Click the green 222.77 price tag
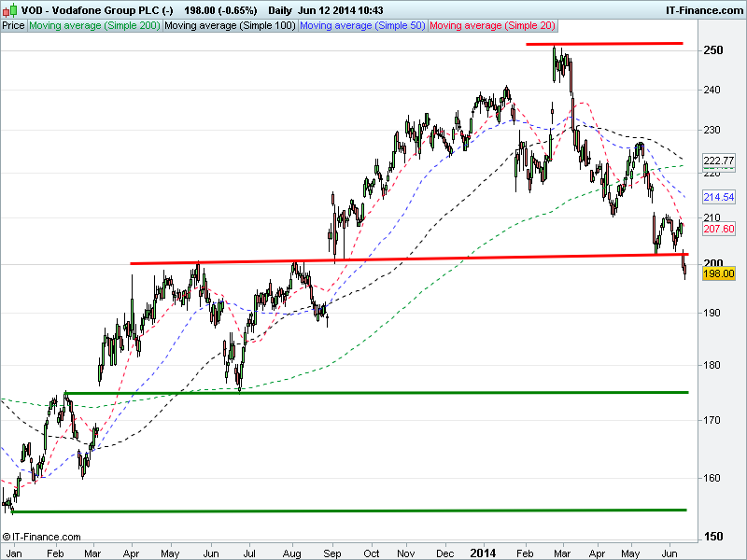 720,161
